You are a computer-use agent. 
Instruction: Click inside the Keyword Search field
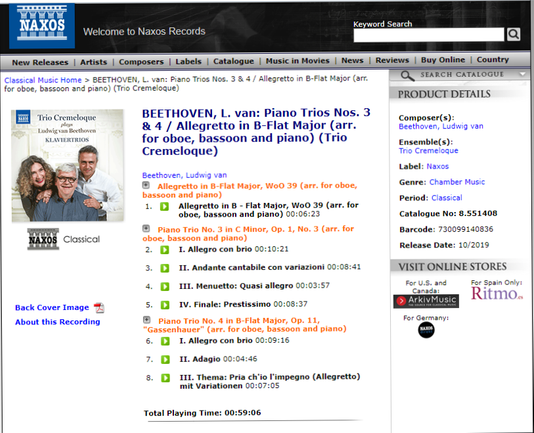click(x=429, y=35)
